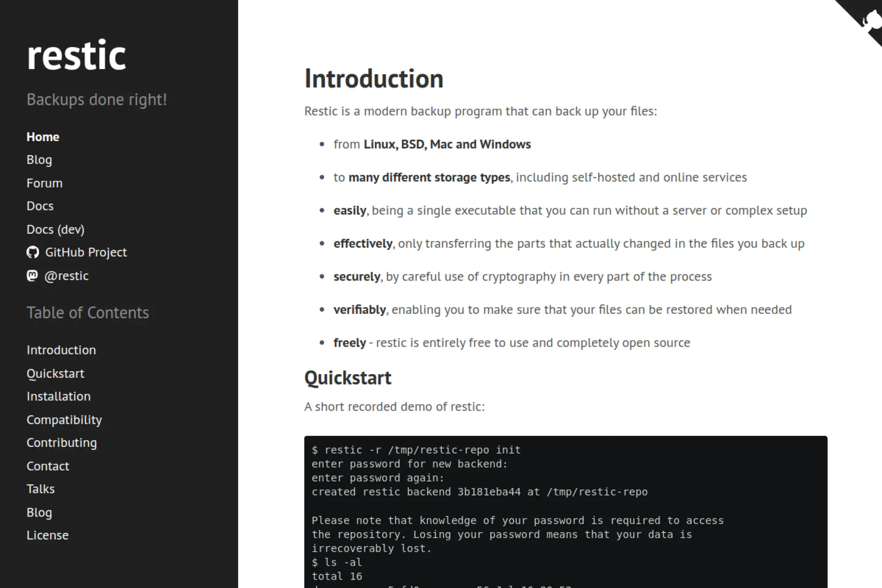
Task: Jump to Contact section
Action: 48,466
